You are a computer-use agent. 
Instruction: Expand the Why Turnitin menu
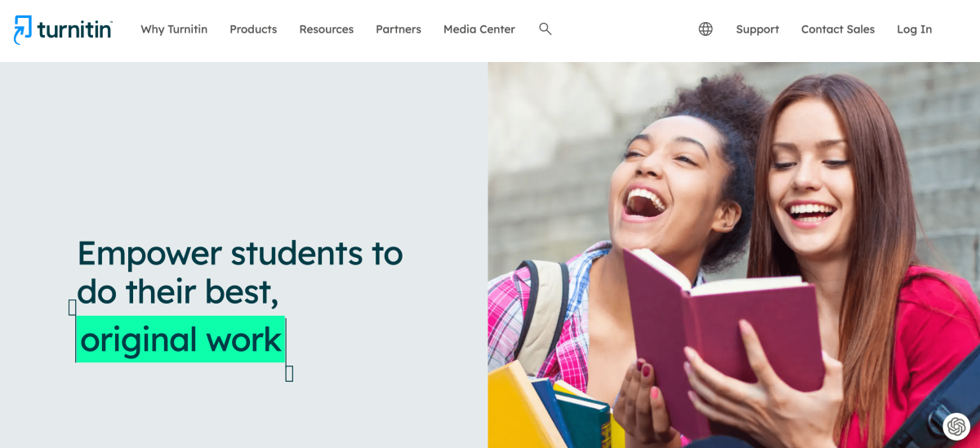pyautogui.click(x=174, y=29)
